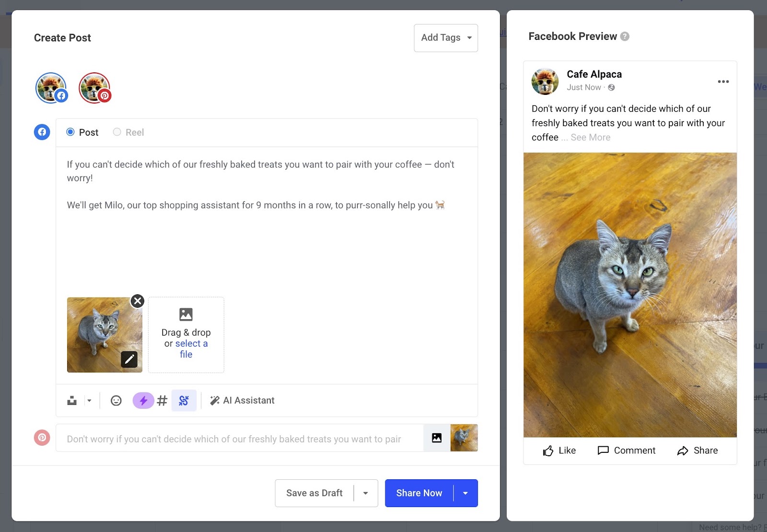Open the Add Tags dropdown
This screenshot has height=532, width=767.
point(445,37)
